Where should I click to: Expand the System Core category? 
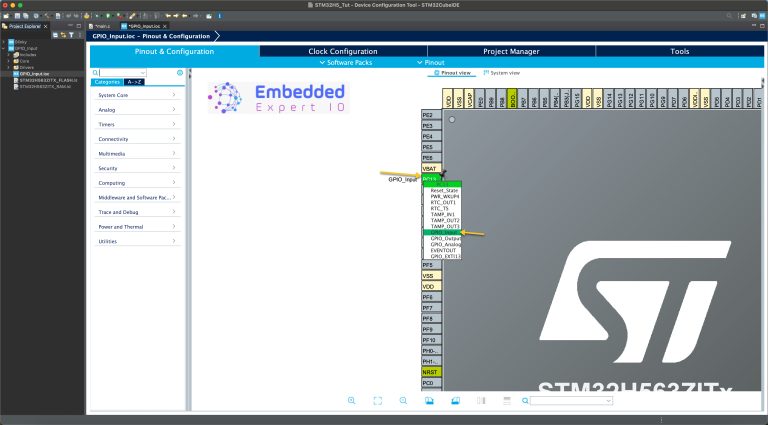tap(138, 95)
